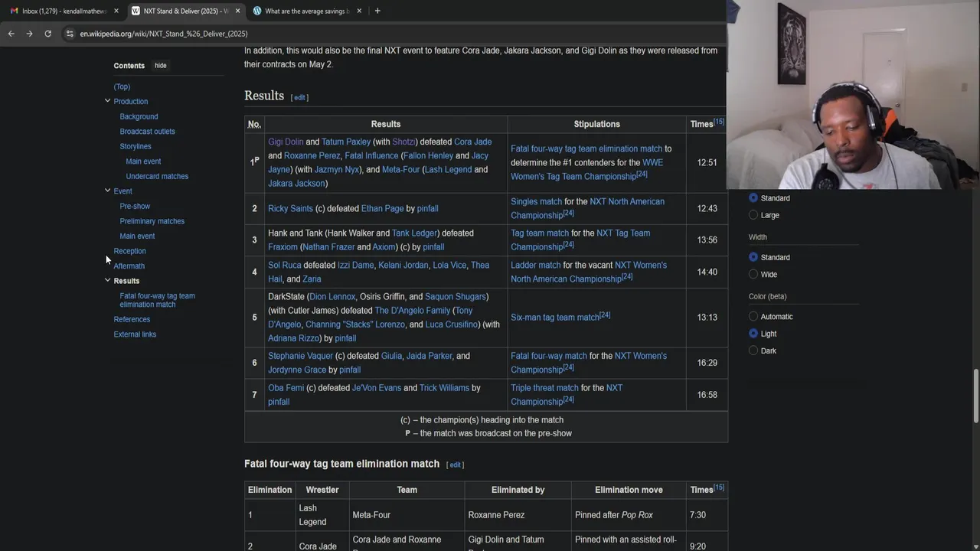This screenshot has height=551, width=980.
Task: Select Standard width radio button
Action: (753, 257)
